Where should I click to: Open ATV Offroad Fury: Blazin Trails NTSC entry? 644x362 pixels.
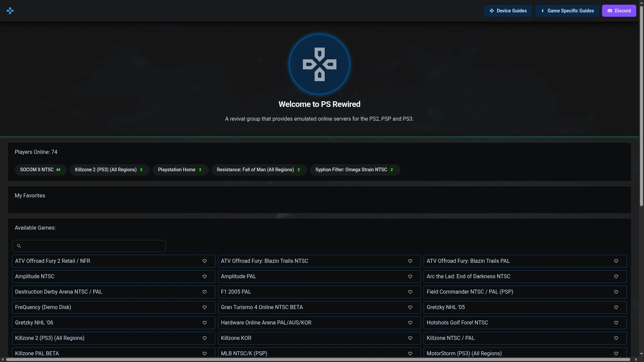319,261
